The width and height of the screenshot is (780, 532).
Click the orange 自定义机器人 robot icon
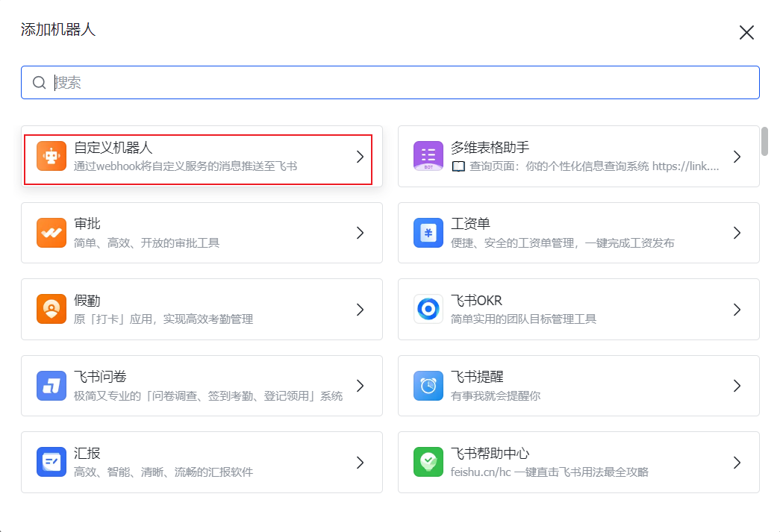52,156
